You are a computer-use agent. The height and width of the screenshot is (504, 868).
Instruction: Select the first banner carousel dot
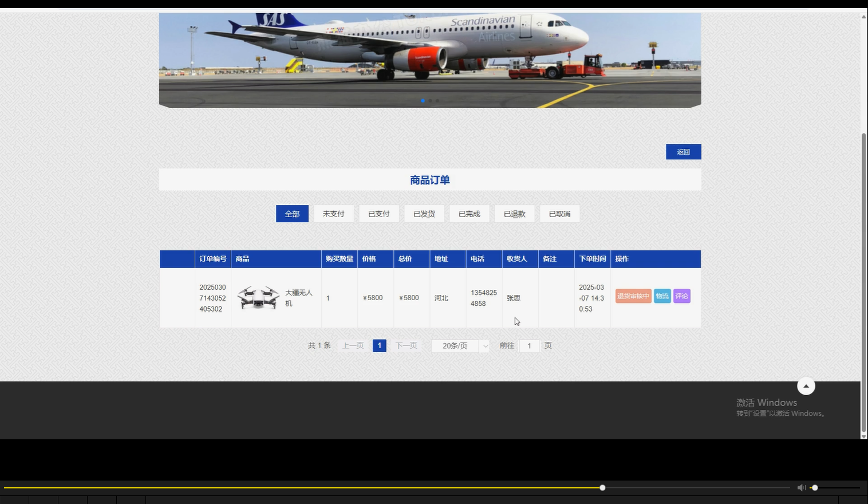tap(423, 101)
